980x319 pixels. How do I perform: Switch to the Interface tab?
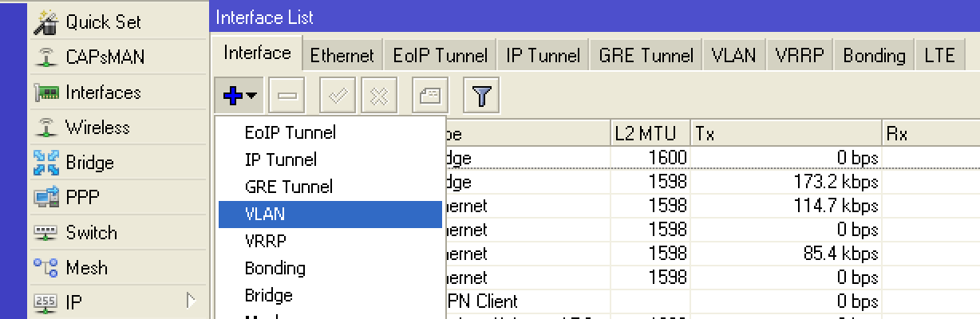point(257,53)
